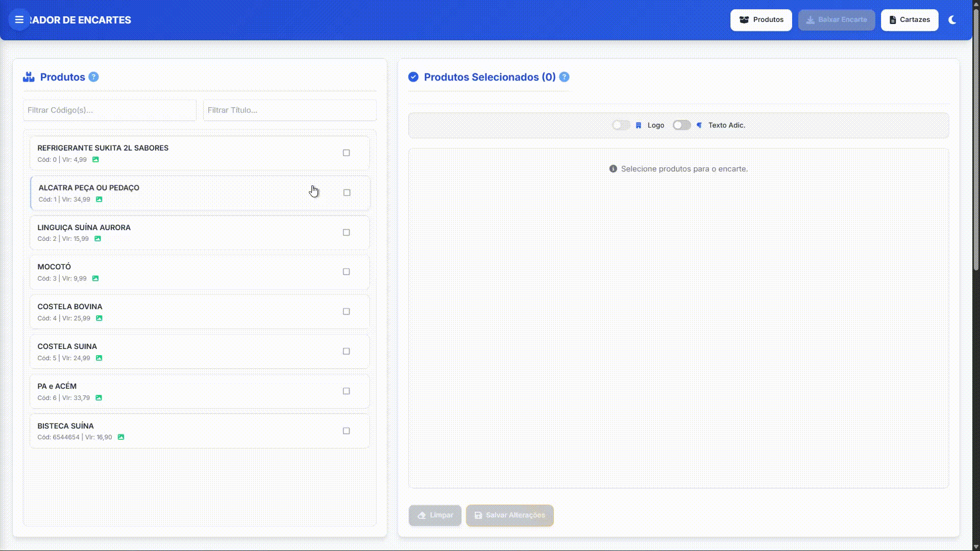Tick the COSTELA SUINA checkbox
Image resolution: width=980 pixels, height=551 pixels.
tap(347, 352)
